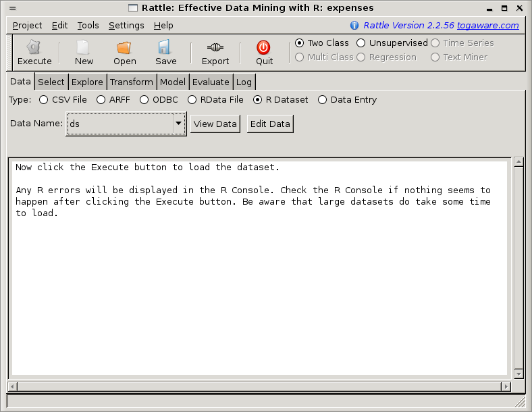Click the vertical scrollbar up arrow
Viewport: 532px width, 412px height.
518,162
